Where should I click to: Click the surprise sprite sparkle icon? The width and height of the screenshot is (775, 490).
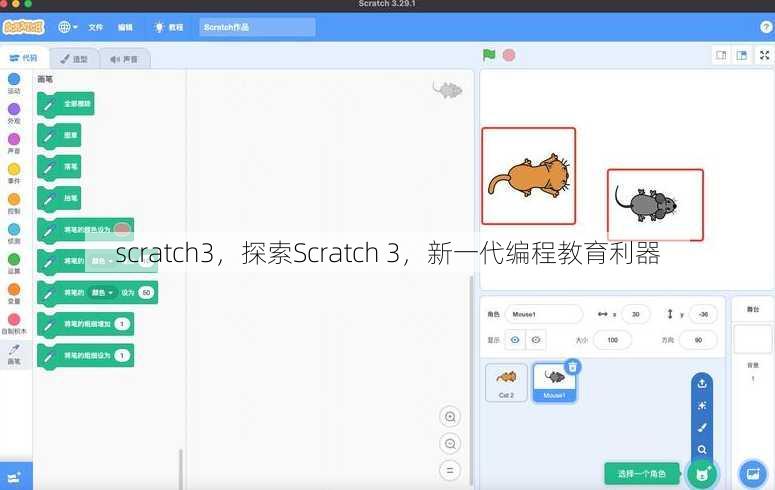702,406
